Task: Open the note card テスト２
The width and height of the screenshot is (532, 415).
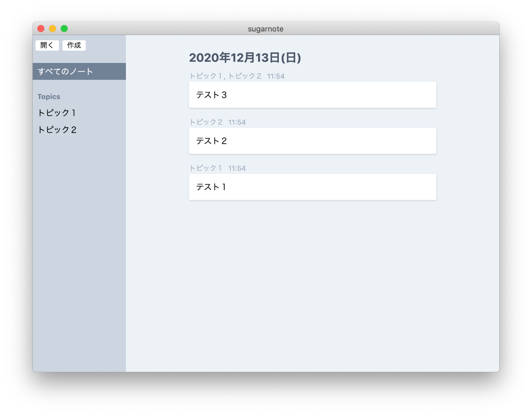Action: [313, 141]
